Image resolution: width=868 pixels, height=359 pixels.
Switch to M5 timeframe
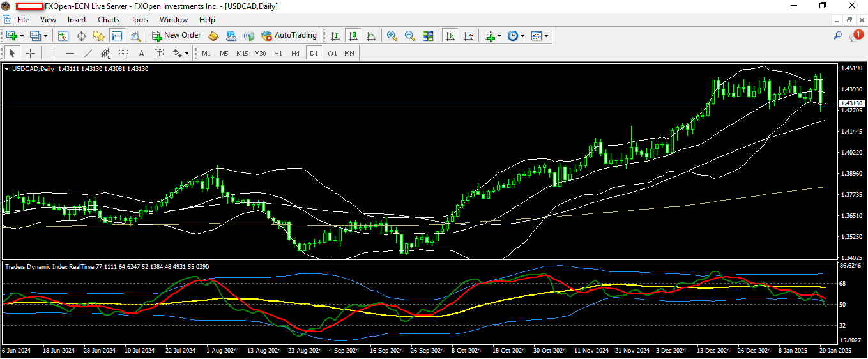pos(224,53)
